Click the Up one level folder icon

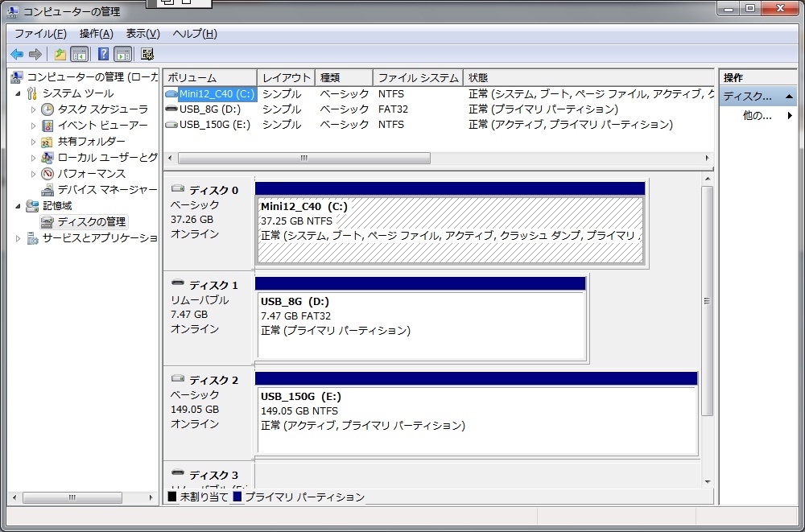pyautogui.click(x=60, y=54)
